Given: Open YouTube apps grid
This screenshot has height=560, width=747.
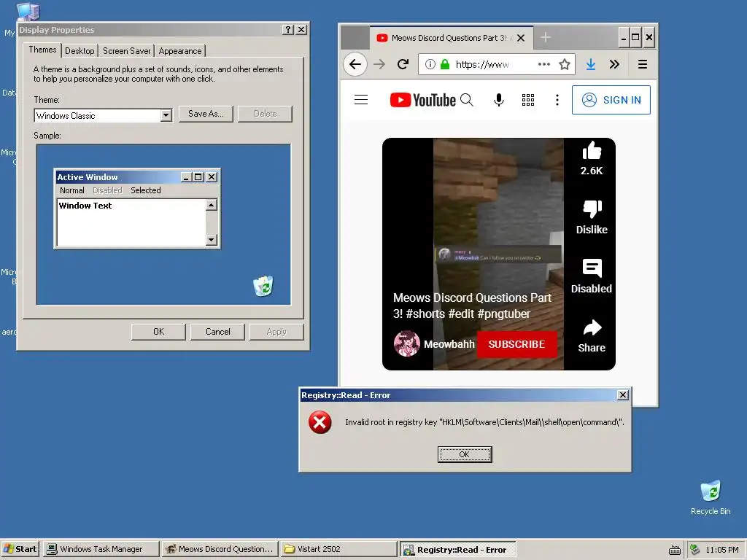Looking at the screenshot, I should tap(528, 99).
